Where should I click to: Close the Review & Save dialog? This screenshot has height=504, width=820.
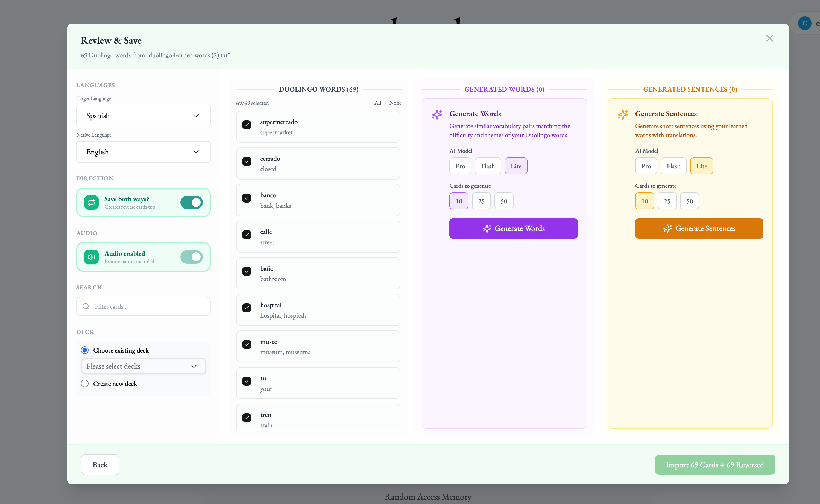tap(769, 38)
